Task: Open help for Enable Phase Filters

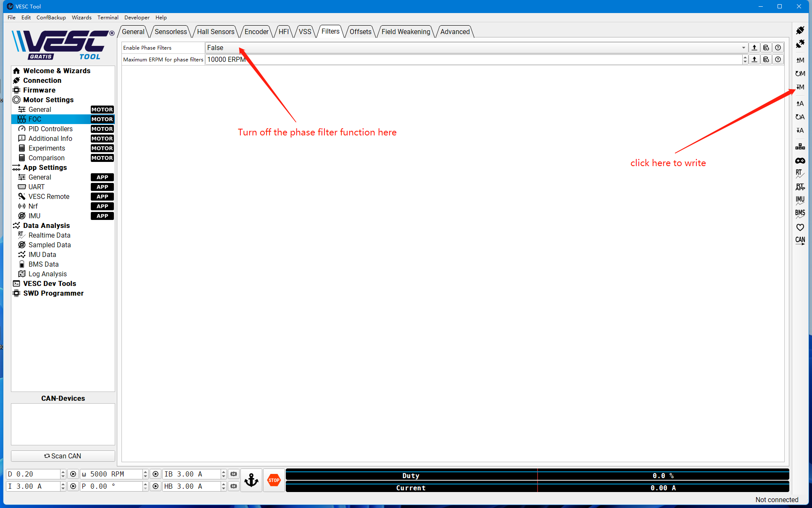Action: click(x=778, y=48)
